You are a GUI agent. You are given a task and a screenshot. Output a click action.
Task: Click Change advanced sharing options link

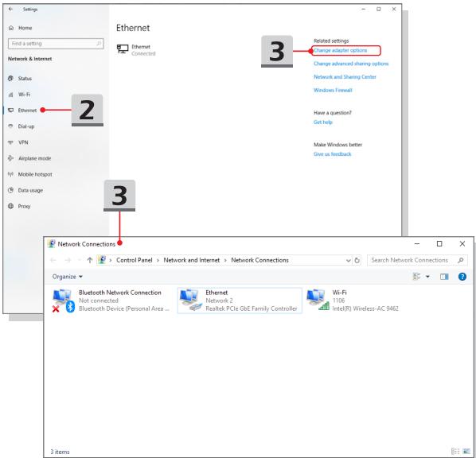[351, 64]
